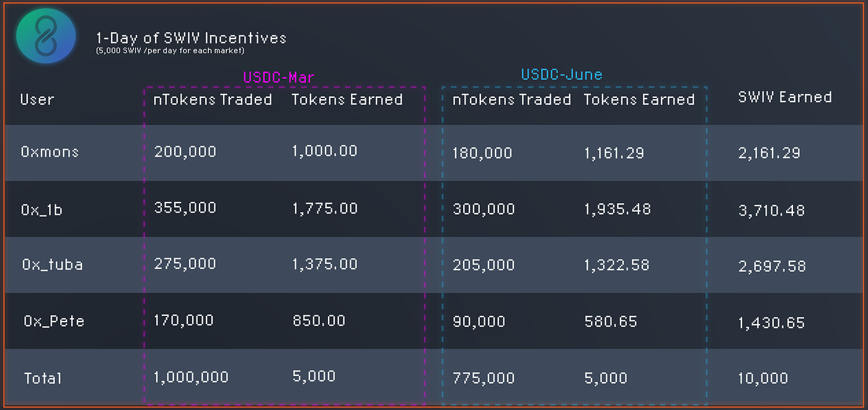This screenshot has width=868, height=410.
Task: Select the 0x_Pete user row label
Action: (54, 321)
